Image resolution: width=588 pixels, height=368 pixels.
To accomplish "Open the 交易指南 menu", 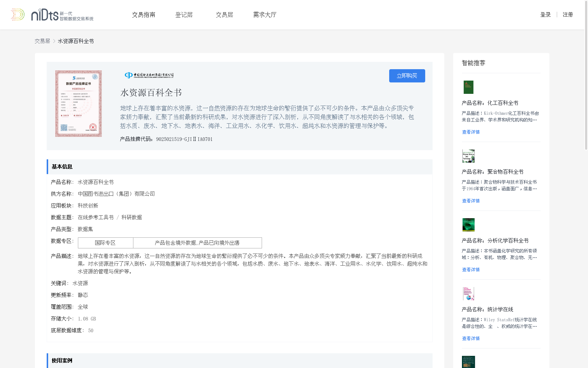I will point(144,15).
